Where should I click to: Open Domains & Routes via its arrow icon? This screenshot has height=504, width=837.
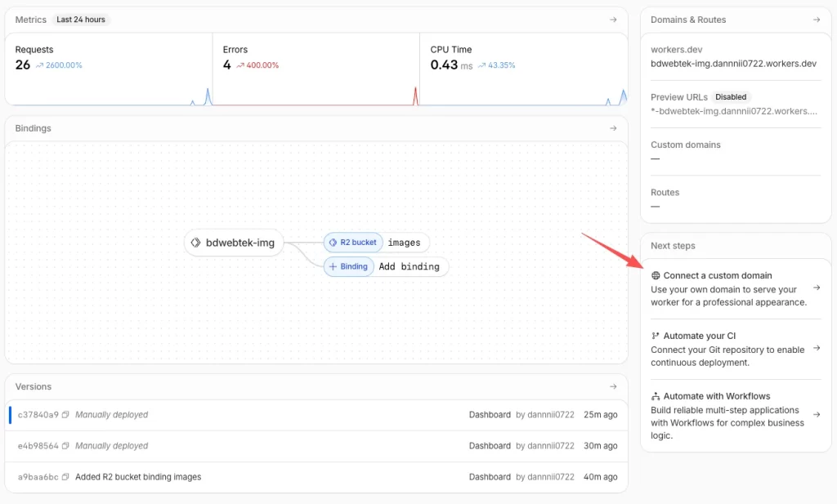click(x=817, y=20)
